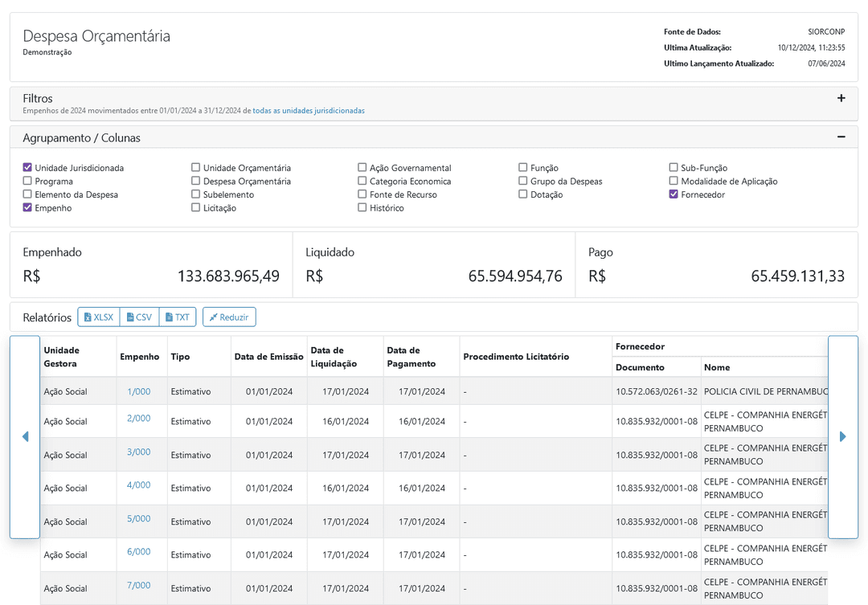
Task: Click the Nome sub-column header
Action: click(x=764, y=367)
